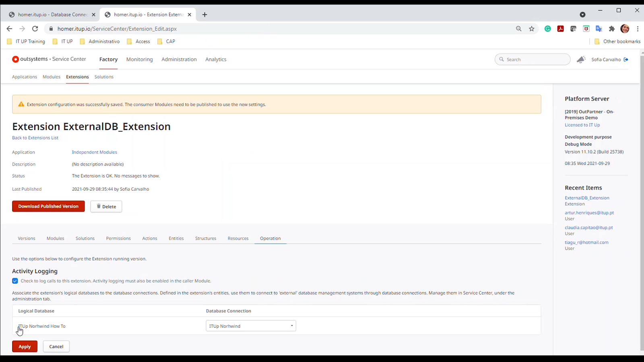Viewport: 644px width, 362px height.
Task: Switch to the Operation tab
Action: (270, 238)
